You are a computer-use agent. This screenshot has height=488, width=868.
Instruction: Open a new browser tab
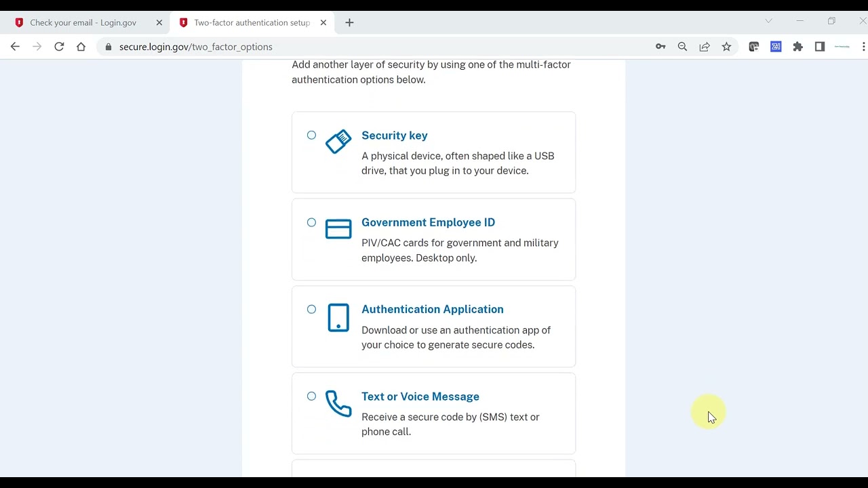tap(349, 22)
